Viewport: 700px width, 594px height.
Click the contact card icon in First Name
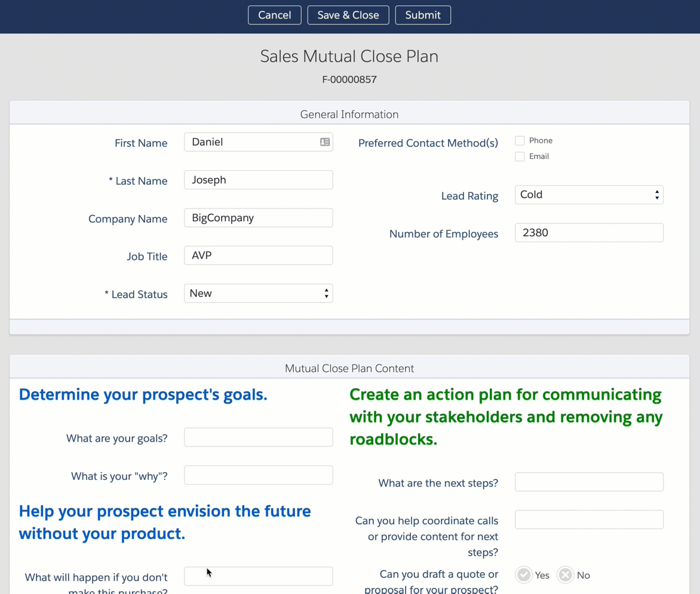(325, 142)
